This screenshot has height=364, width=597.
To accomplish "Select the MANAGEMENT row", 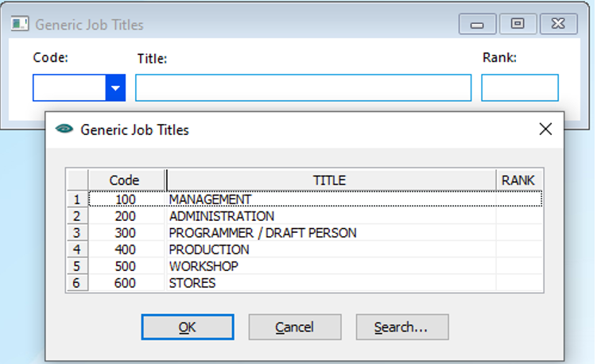I will [316, 199].
